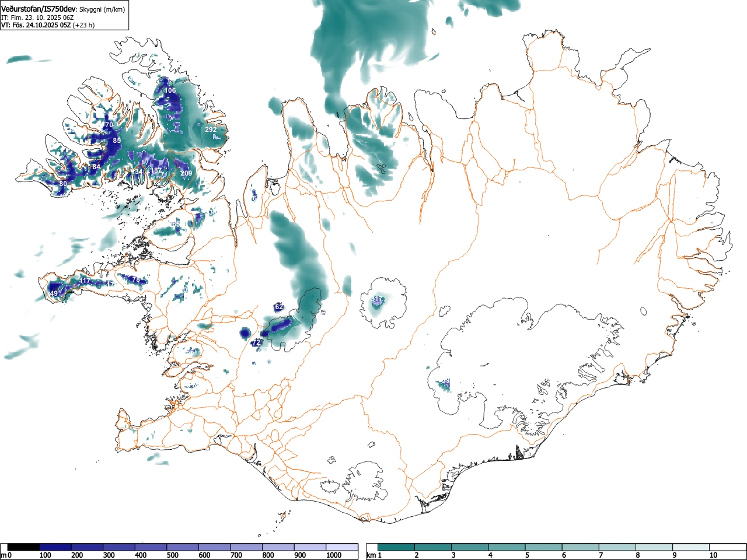Click the 300 tick label on meter legend
The width and height of the screenshot is (747, 560).
coord(109,555)
